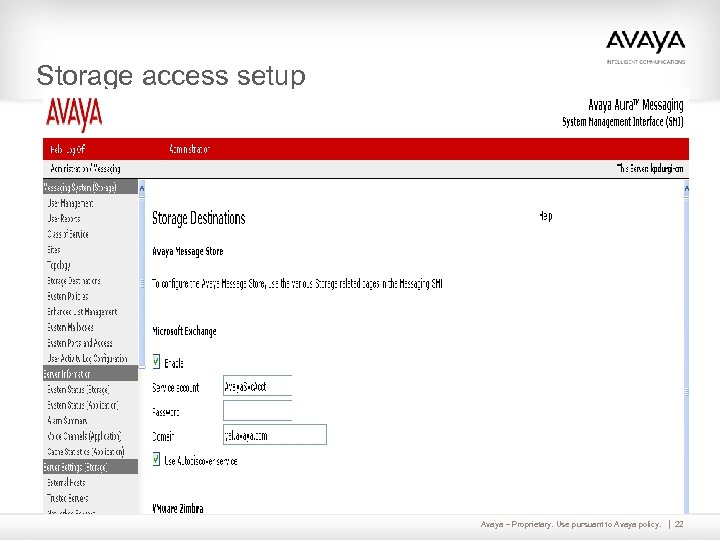Open the Help link beside Storage Destinations

(x=546, y=216)
